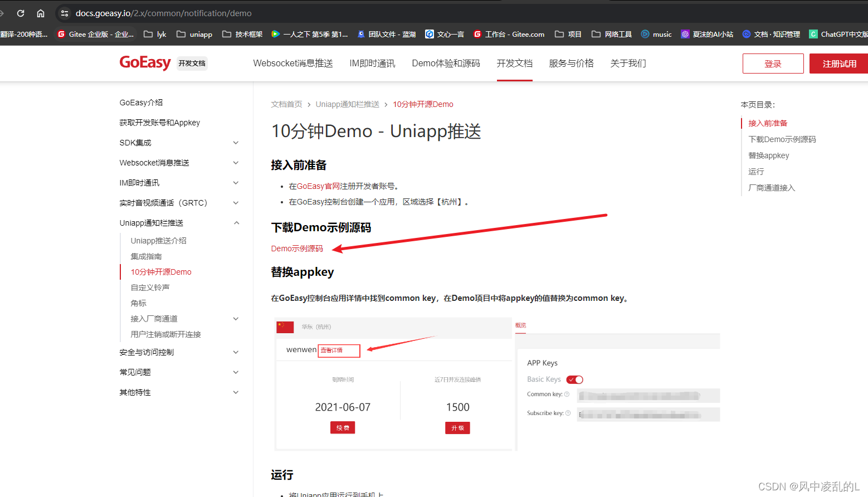
Task: Toggle the Basic Keys switch
Action: coord(574,379)
